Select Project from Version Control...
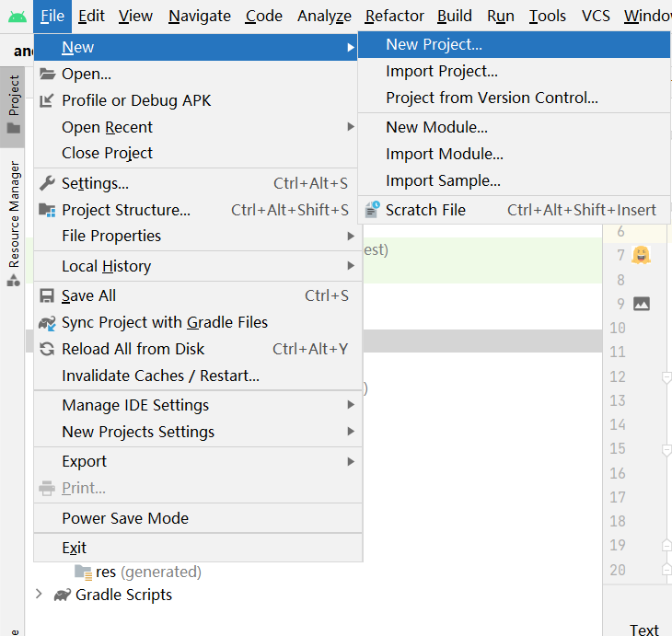This screenshot has width=672, height=636. [x=514, y=98]
